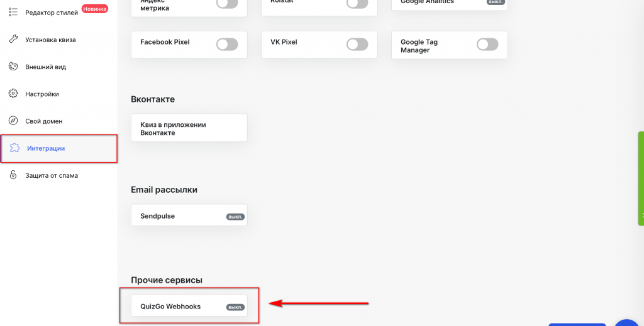Enable the Facebook Pixel toggle
Screen dimensions: 644x326
tap(227, 44)
